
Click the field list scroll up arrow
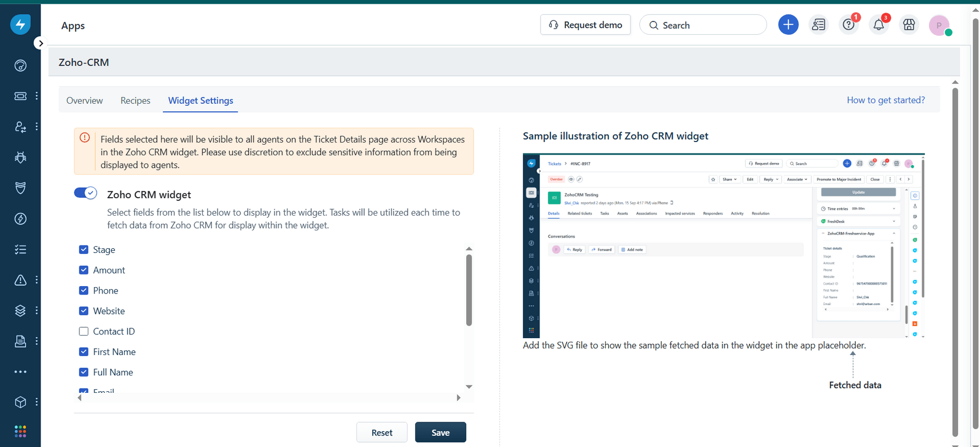[x=469, y=249]
